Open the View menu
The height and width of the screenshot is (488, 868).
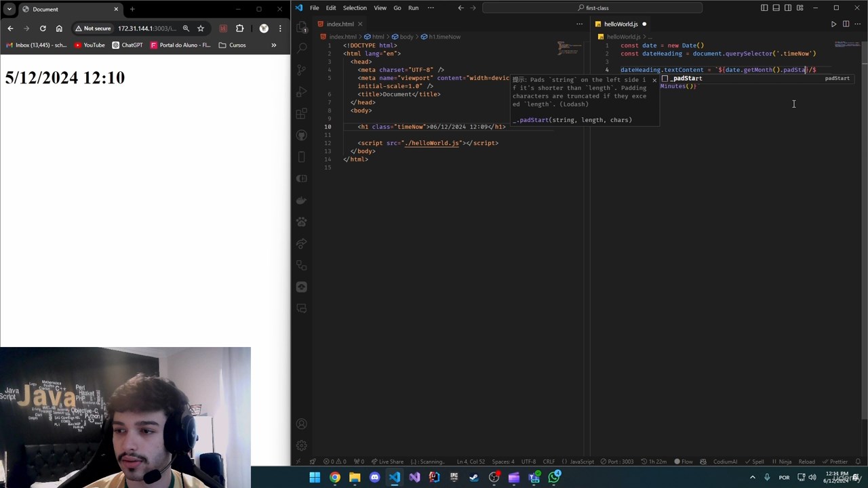click(x=380, y=7)
